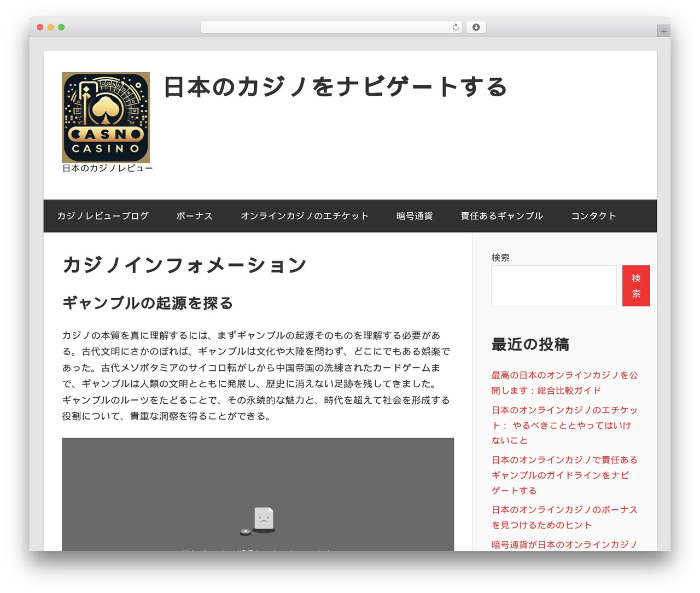Click the green maximize window button

[x=61, y=27]
